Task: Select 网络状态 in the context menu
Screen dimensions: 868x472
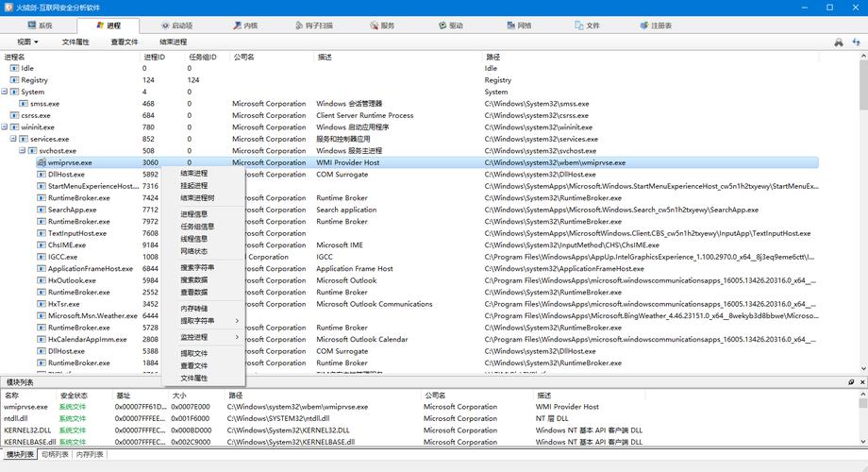Action: [193, 251]
